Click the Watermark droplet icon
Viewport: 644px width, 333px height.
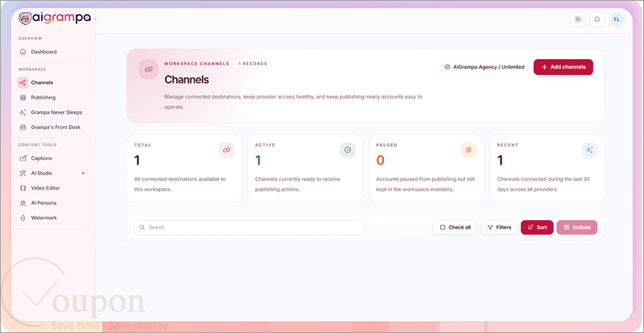(23, 218)
